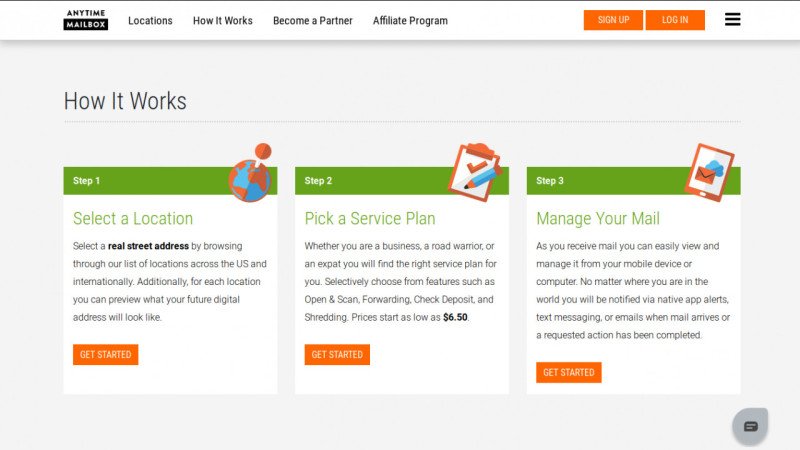Click Get Started under Select a Location
The height and width of the screenshot is (450, 800).
(105, 354)
